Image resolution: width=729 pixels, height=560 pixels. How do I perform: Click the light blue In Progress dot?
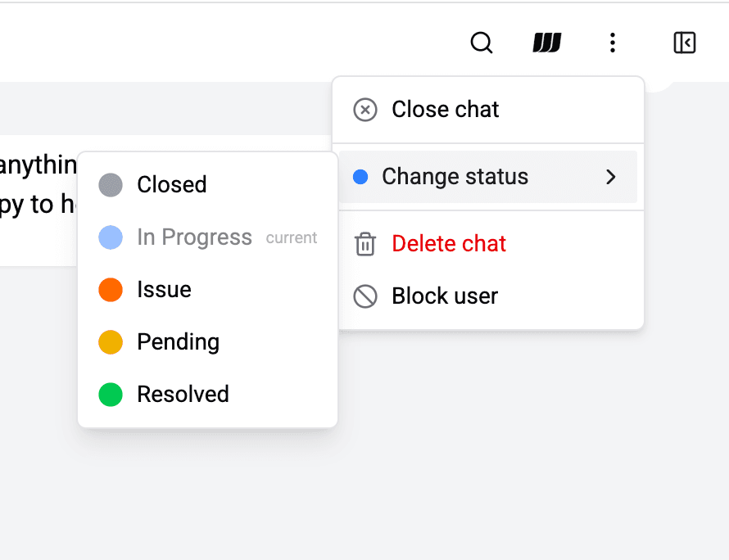click(x=111, y=237)
